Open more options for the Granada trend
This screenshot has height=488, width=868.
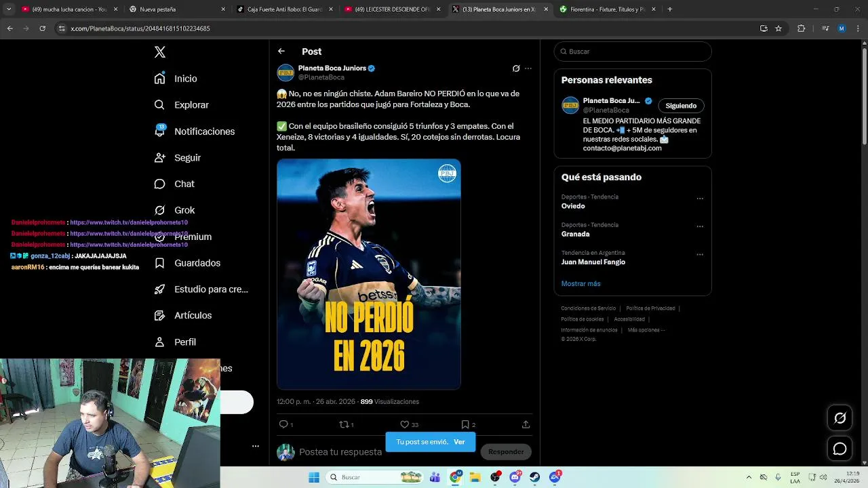[x=700, y=226]
